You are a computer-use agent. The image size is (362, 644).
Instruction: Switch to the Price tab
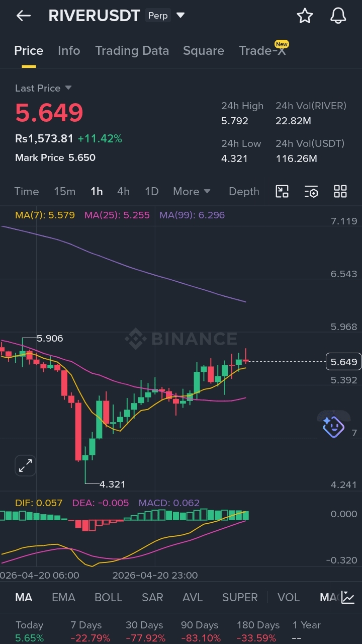(x=29, y=51)
